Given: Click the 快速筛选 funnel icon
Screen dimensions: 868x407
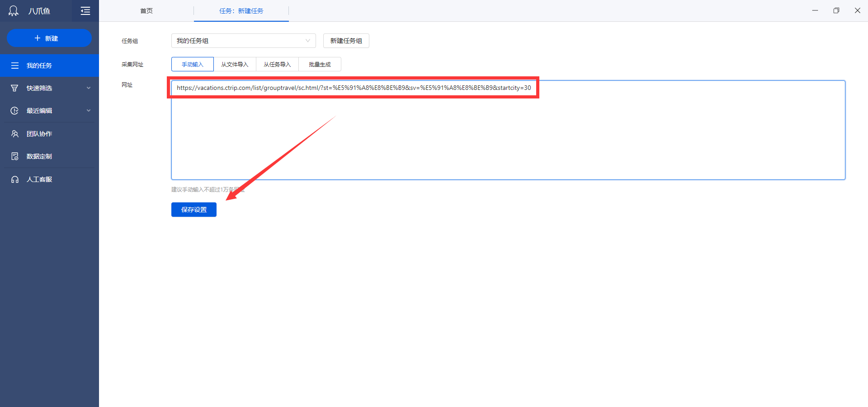Looking at the screenshot, I should (15, 88).
